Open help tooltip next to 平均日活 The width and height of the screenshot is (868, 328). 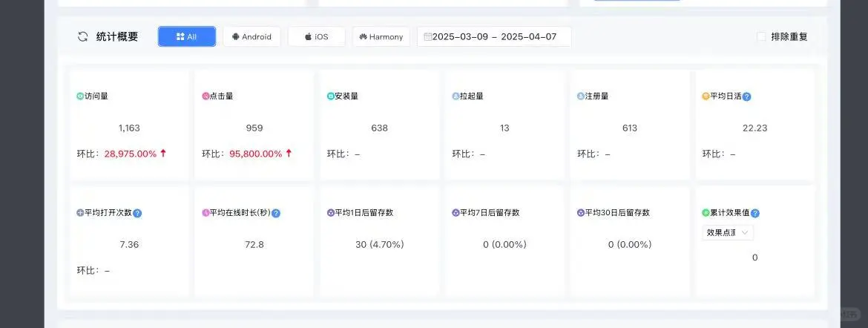pos(747,96)
